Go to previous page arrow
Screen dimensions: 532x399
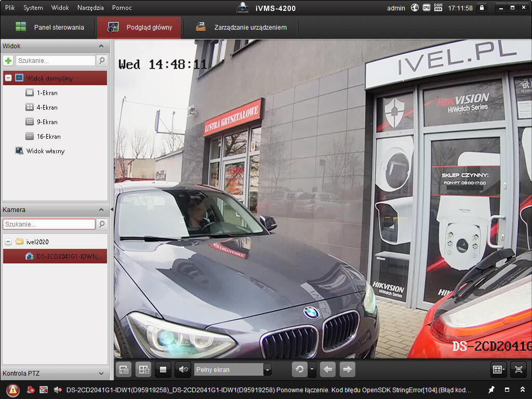coord(327,369)
